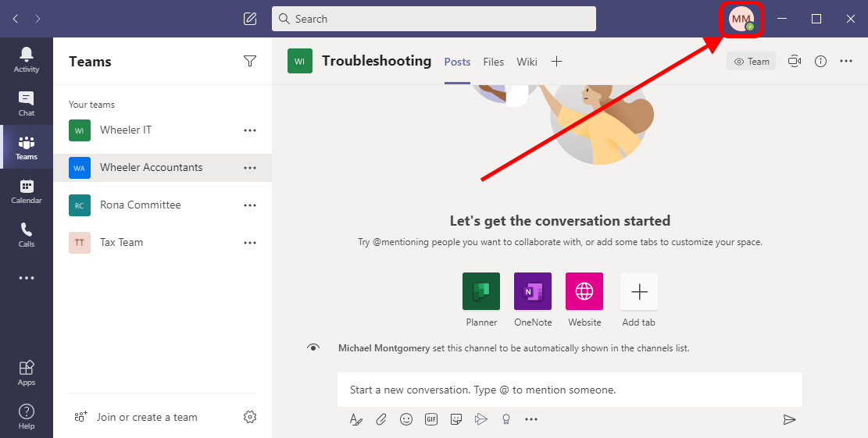This screenshot has height=438, width=868.
Task: Open channel more options ellipsis
Action: coord(846,62)
